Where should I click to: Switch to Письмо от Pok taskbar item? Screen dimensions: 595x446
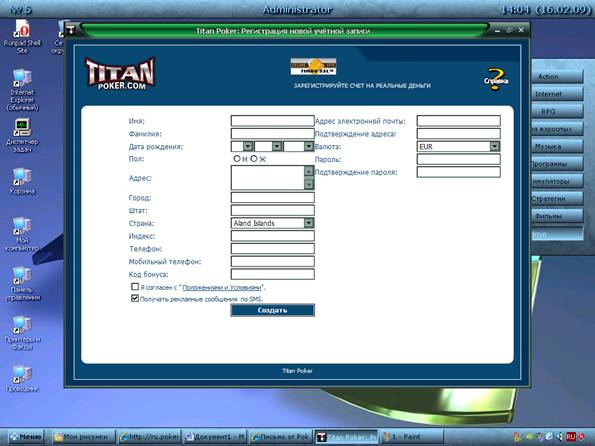pos(280,437)
